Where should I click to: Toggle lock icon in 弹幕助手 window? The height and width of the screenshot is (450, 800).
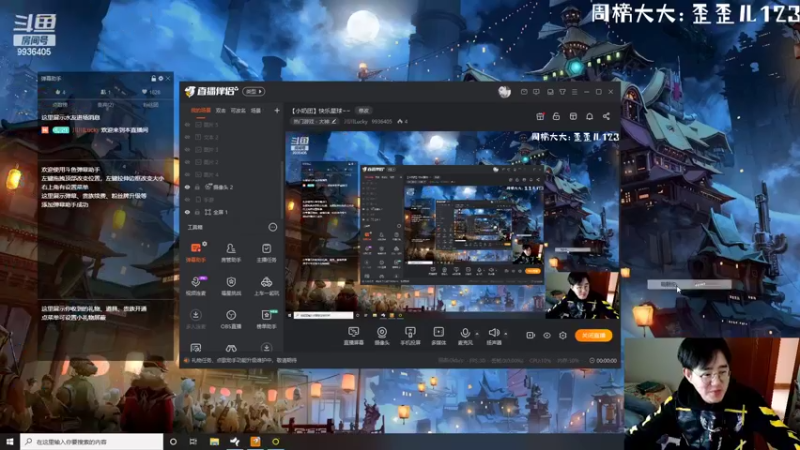click(x=154, y=79)
